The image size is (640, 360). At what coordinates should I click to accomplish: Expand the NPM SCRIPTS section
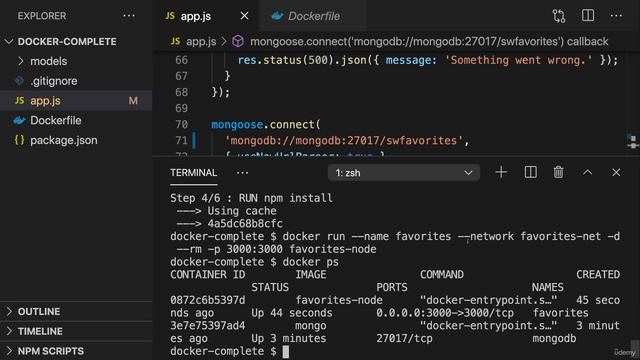point(76,351)
